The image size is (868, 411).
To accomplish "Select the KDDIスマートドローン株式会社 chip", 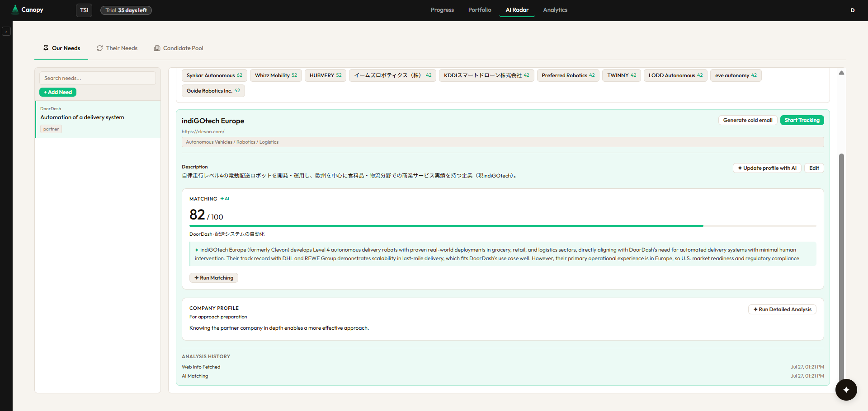I will click(486, 75).
